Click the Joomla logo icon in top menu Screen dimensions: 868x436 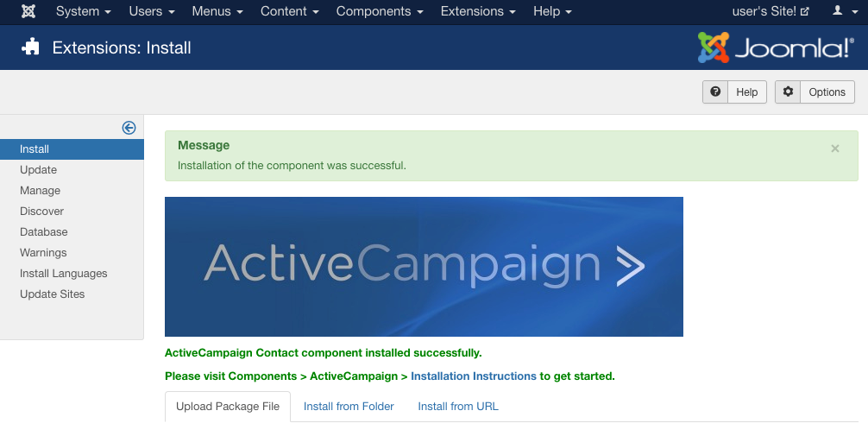(28, 11)
